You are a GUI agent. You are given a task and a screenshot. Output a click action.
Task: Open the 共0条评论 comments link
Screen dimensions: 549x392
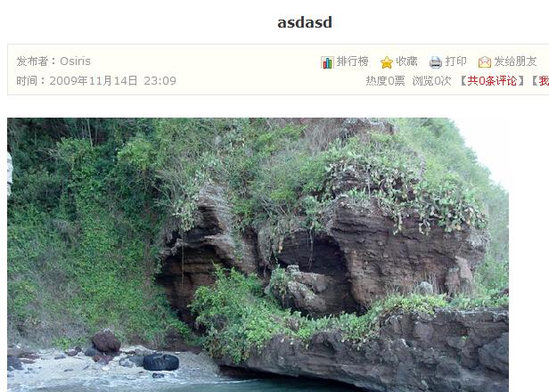[x=492, y=81]
